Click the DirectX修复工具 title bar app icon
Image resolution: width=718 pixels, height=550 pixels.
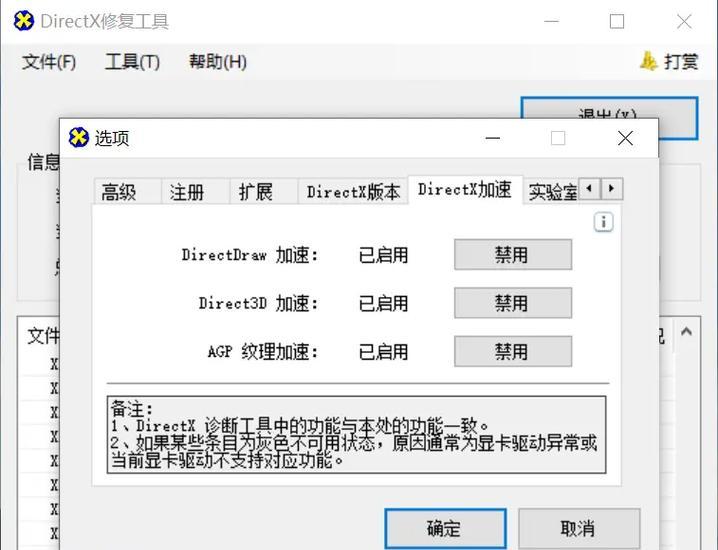[x=23, y=21]
